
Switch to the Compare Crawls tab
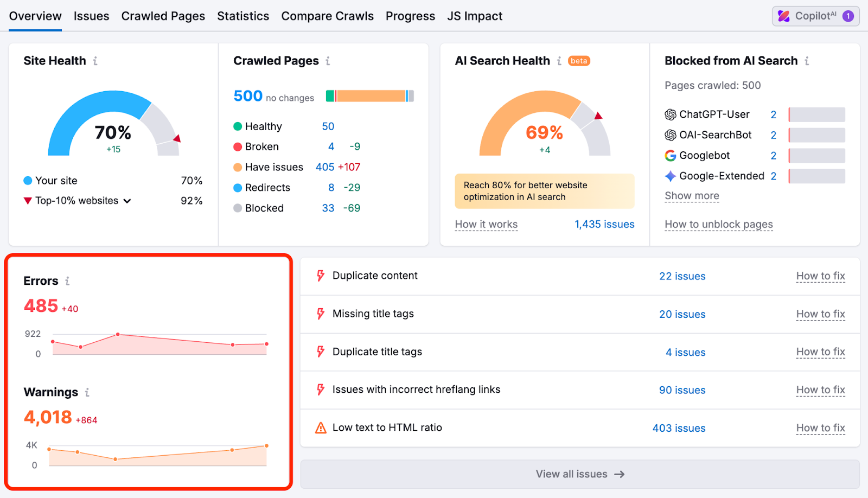coord(327,16)
